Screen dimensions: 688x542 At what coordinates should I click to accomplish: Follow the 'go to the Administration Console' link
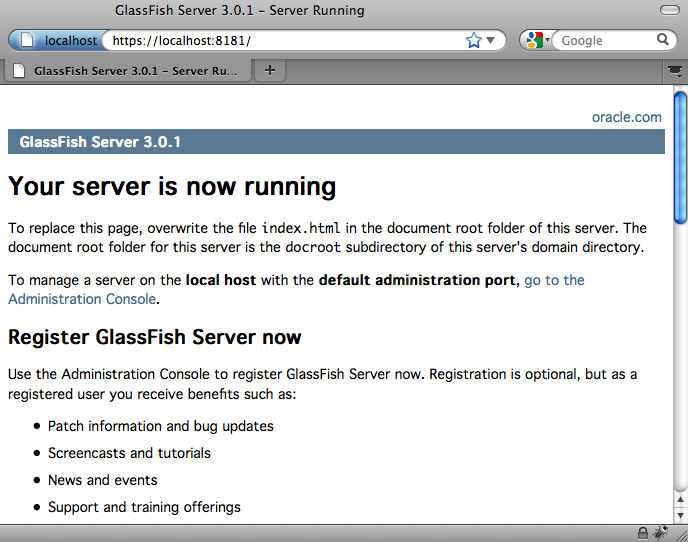coord(554,280)
